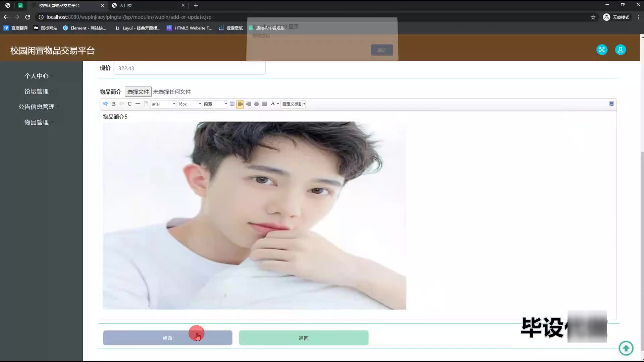Viewport: 644px width, 362px height.
Task: Expand the font color dropdown arrow
Action: [x=278, y=104]
